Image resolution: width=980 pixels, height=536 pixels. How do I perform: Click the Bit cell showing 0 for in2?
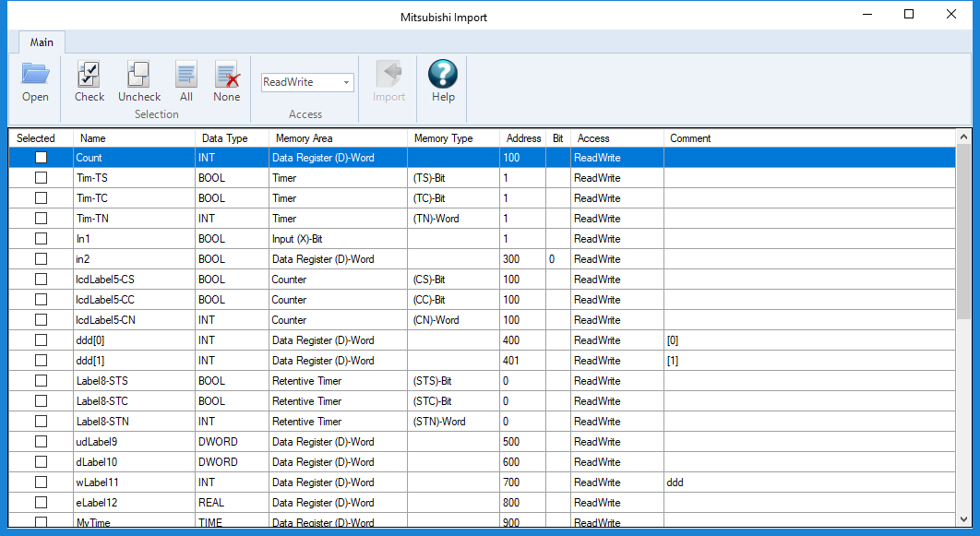click(558, 258)
